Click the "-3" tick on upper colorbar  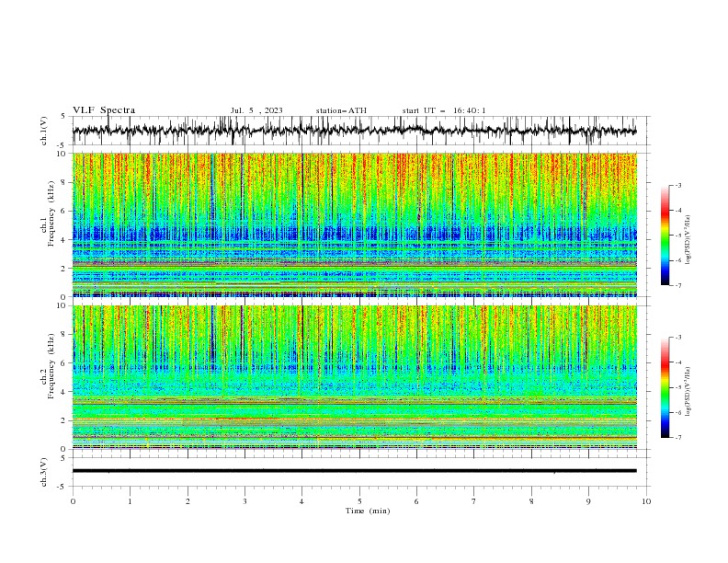[x=677, y=185]
